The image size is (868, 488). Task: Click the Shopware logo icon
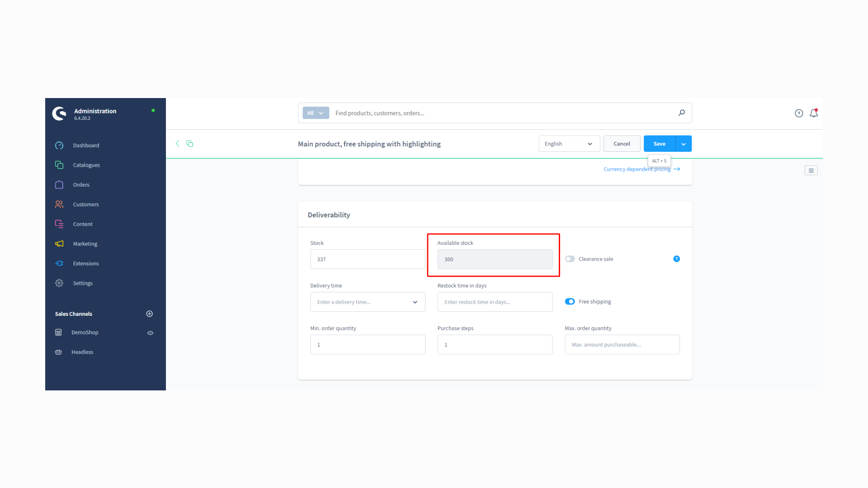pos(59,113)
